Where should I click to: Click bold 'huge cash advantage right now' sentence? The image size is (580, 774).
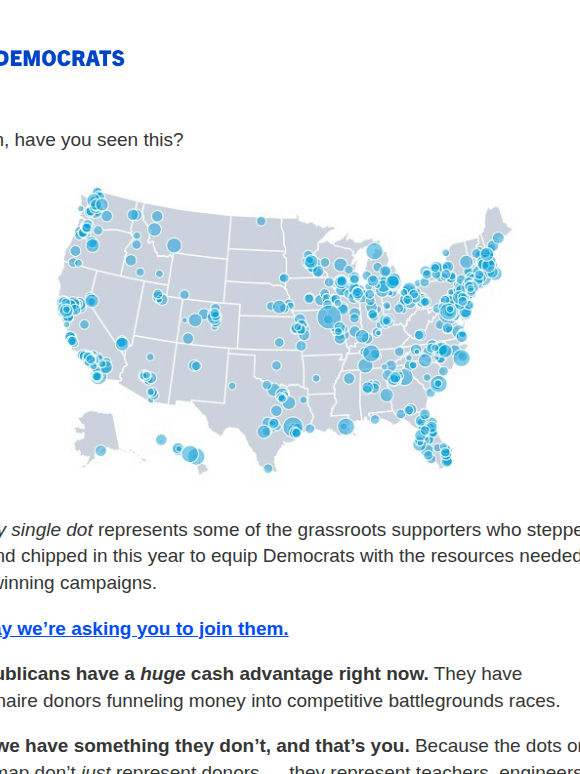214,674
